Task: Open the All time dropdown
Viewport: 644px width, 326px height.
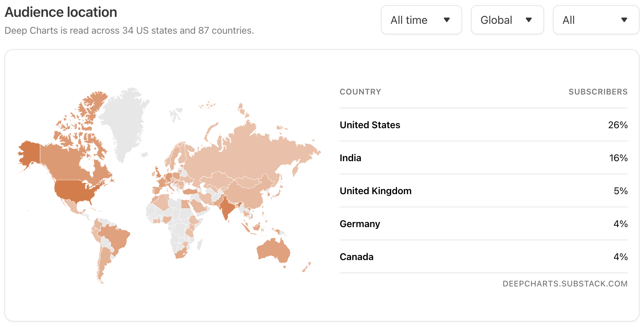Action: (x=421, y=20)
